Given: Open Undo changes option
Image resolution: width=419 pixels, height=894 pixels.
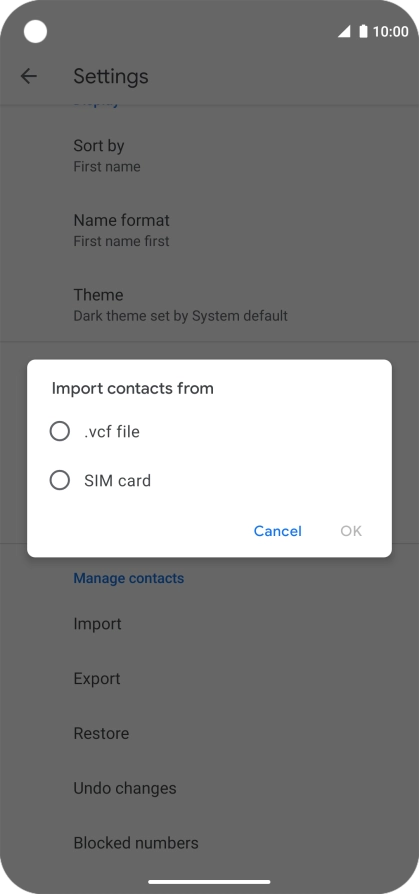Looking at the screenshot, I should coord(209,788).
